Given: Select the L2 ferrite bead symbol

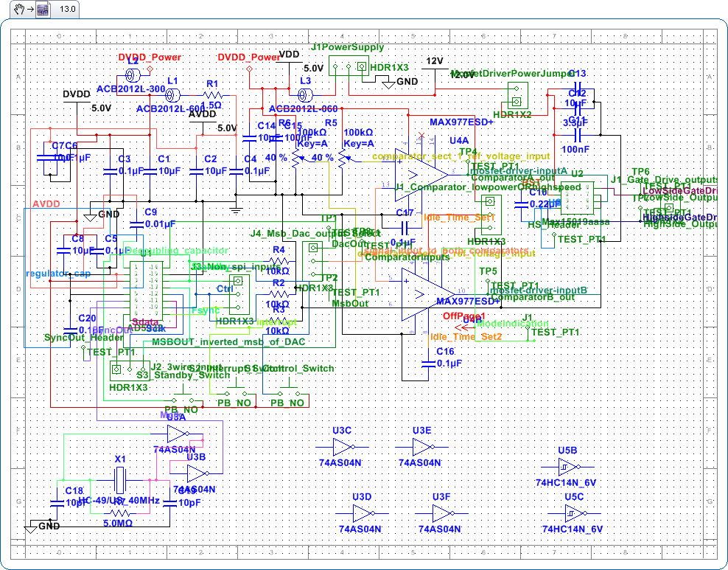Looking at the screenshot, I should point(133,74).
